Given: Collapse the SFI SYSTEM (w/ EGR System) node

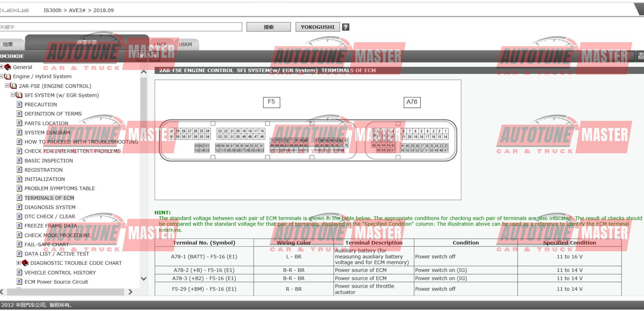Looking at the screenshot, I should [x=13, y=95].
